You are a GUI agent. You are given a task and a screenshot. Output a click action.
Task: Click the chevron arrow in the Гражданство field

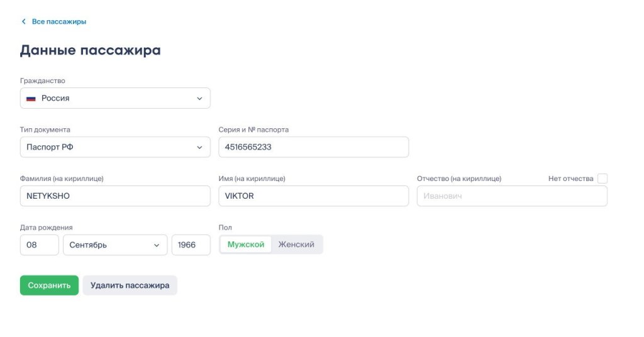coord(199,99)
